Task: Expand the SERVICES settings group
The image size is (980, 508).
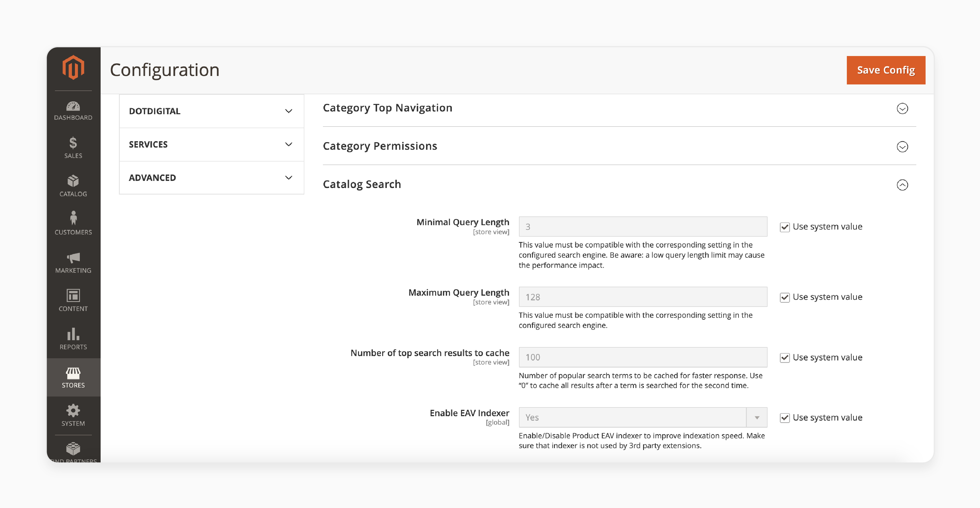Action: tap(212, 145)
